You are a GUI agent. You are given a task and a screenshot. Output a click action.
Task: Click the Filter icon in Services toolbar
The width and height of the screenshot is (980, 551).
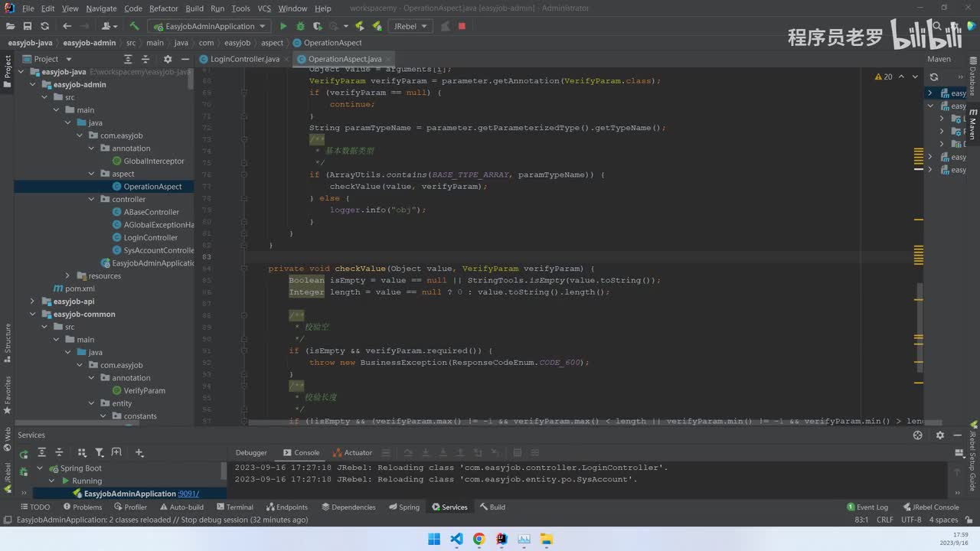coord(100,452)
